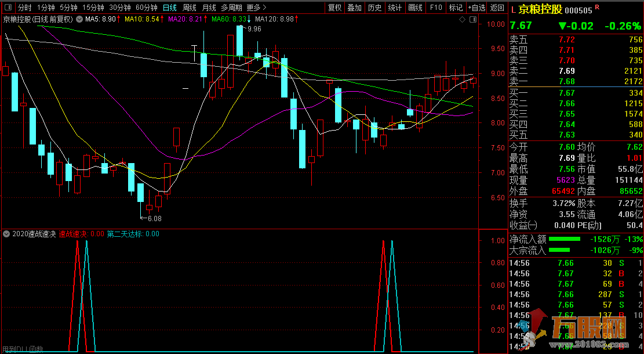Open the 30分钟 period tab
The height and width of the screenshot is (354, 644).
(119, 8)
